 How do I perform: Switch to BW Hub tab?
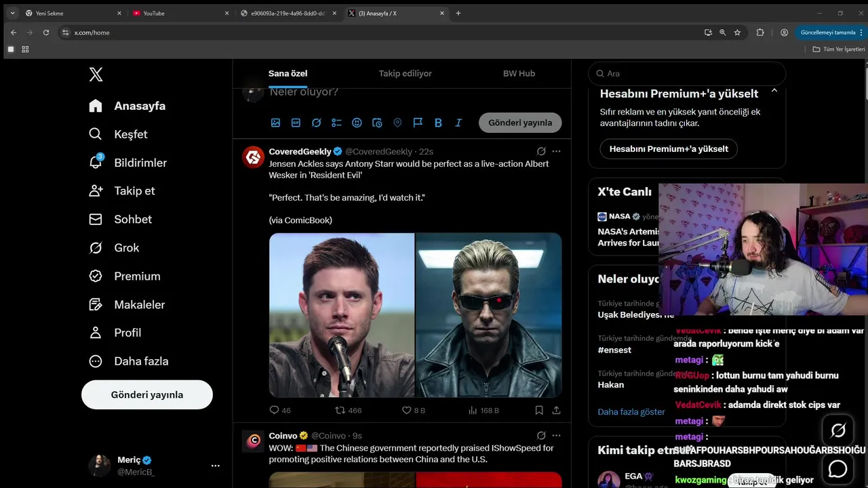click(x=519, y=73)
